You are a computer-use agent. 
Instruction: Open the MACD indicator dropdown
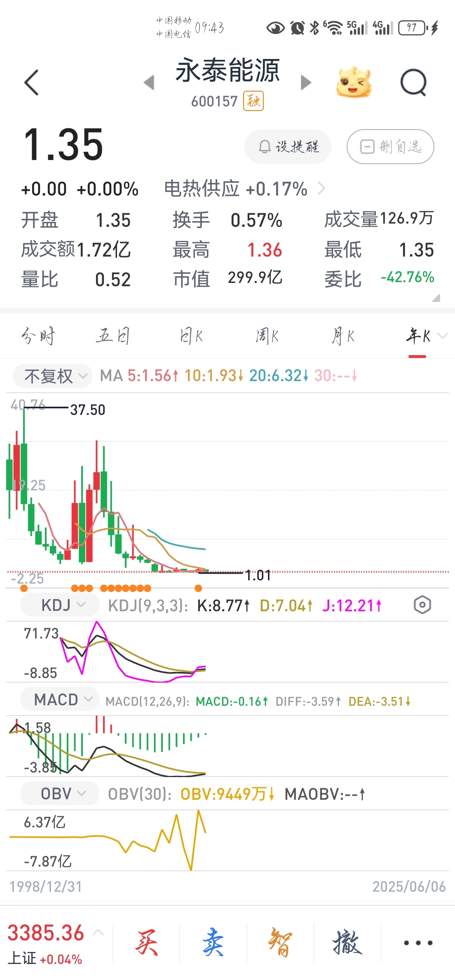[x=60, y=700]
